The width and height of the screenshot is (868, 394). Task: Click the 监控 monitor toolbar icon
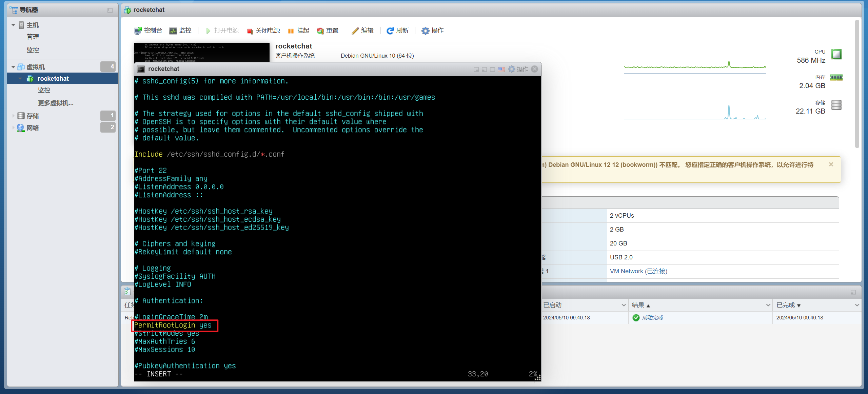pyautogui.click(x=180, y=31)
